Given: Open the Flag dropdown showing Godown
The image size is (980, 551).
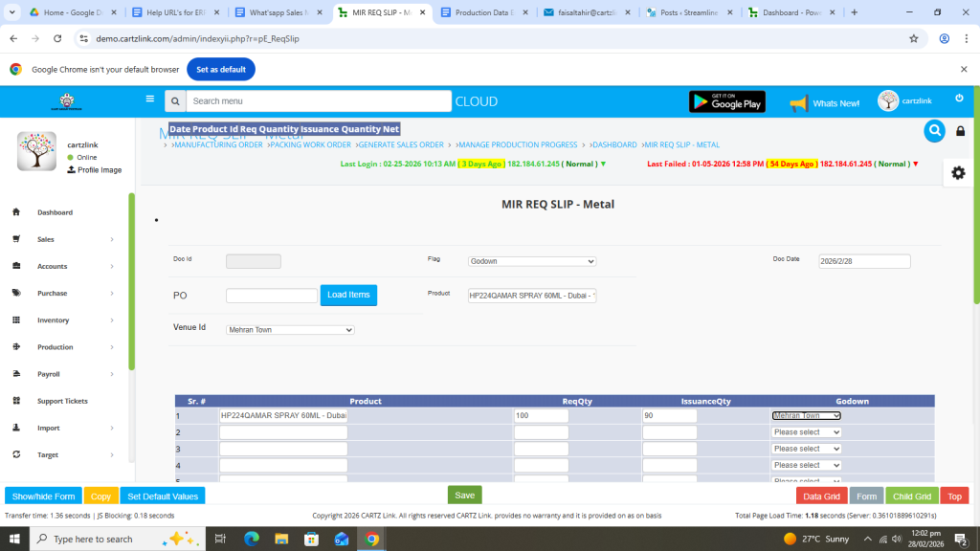Looking at the screenshot, I should coord(532,261).
